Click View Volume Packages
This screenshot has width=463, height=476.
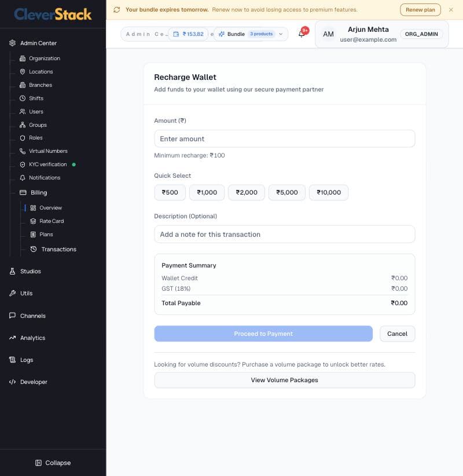coord(284,380)
